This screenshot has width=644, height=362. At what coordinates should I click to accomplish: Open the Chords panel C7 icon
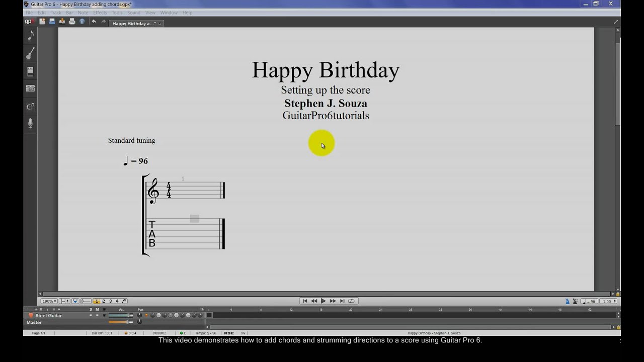(30, 107)
